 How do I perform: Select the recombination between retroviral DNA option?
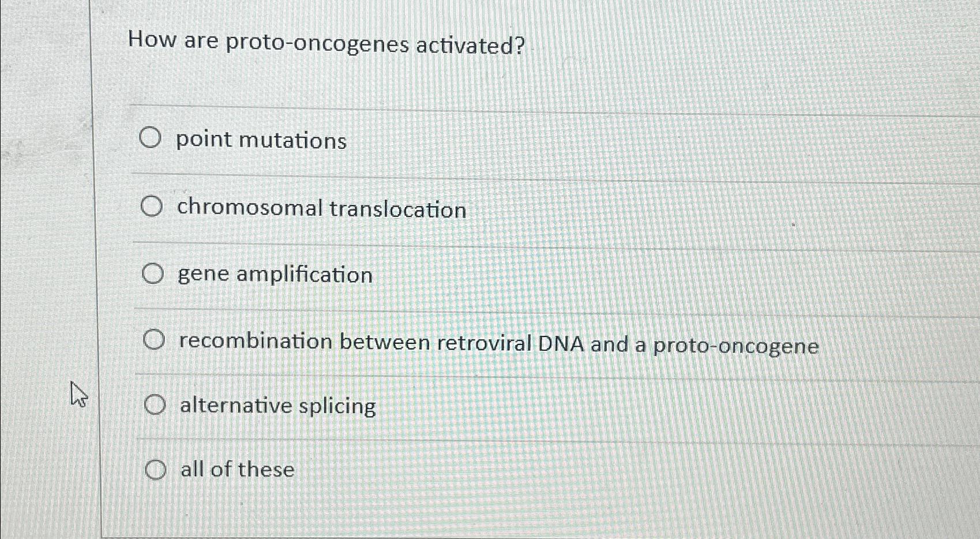click(153, 340)
